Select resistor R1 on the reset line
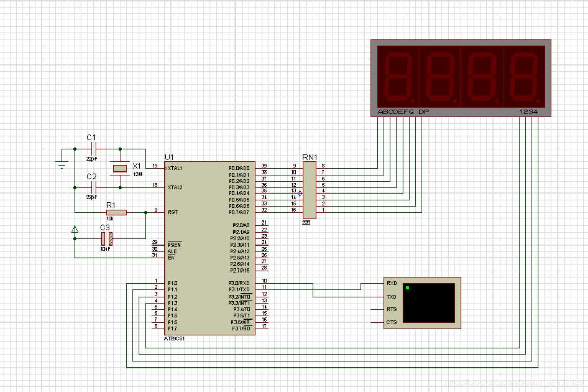Viewport: 588px width, 392px height. pyautogui.click(x=116, y=212)
